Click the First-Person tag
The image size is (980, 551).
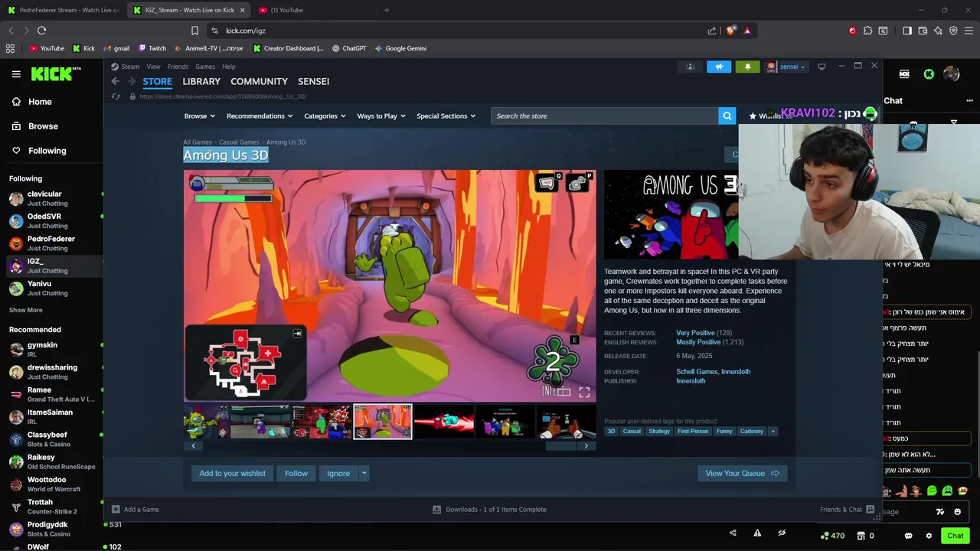point(693,431)
